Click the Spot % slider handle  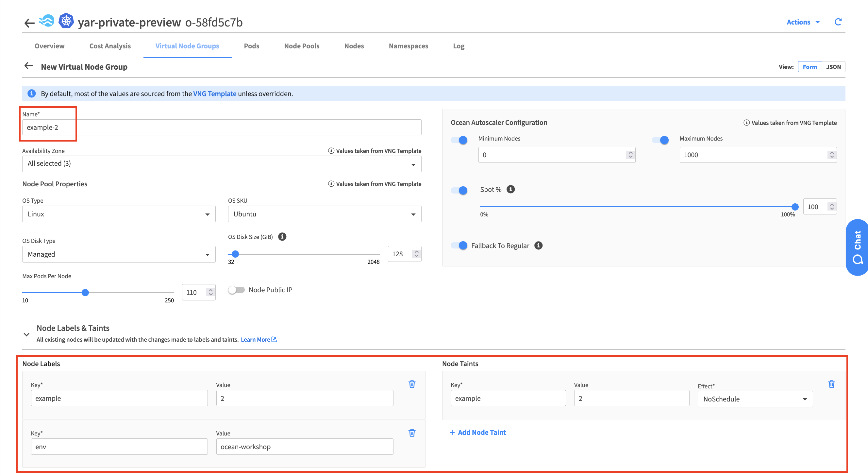pos(795,207)
